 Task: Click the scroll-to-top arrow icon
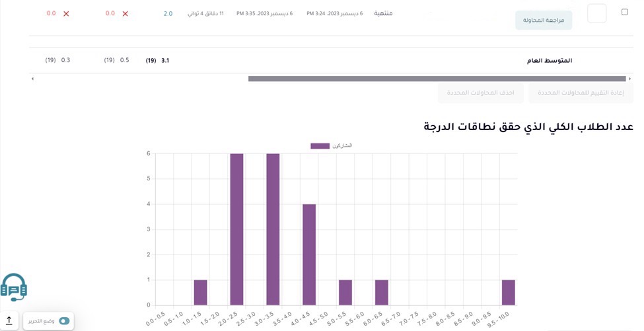coord(9,320)
